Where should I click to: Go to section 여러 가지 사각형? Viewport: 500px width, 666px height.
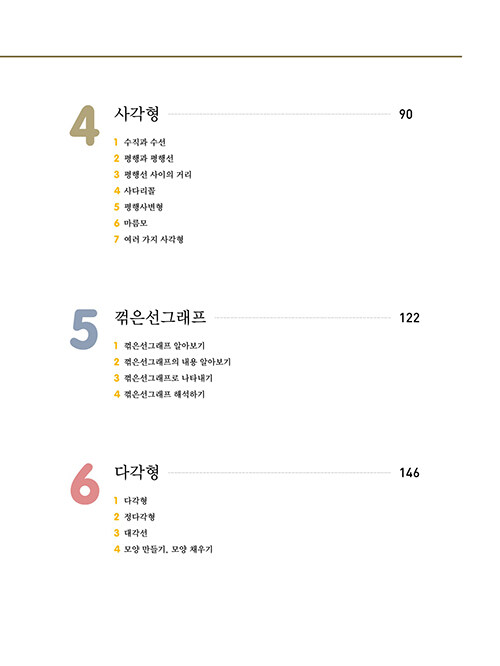point(154,239)
